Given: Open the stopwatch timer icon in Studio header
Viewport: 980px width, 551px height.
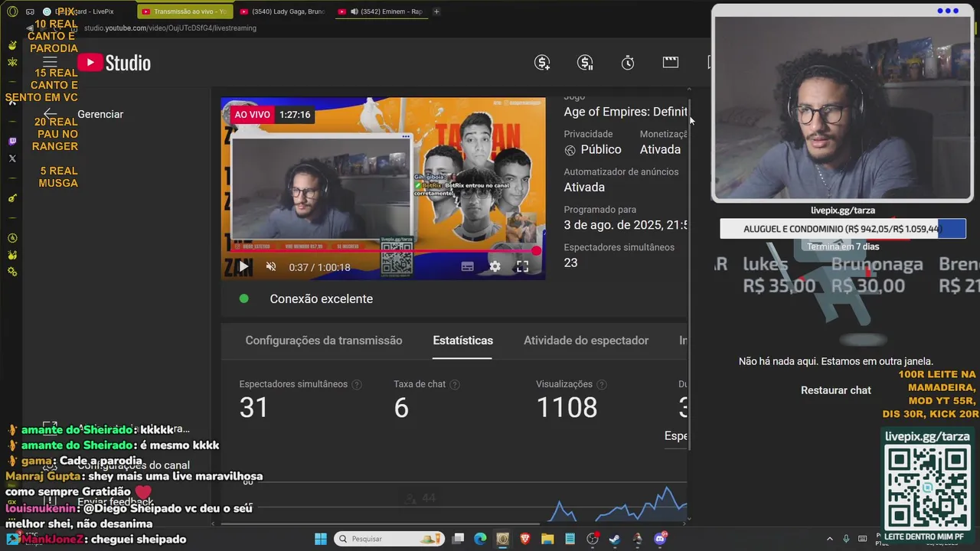Looking at the screenshot, I should pyautogui.click(x=628, y=63).
